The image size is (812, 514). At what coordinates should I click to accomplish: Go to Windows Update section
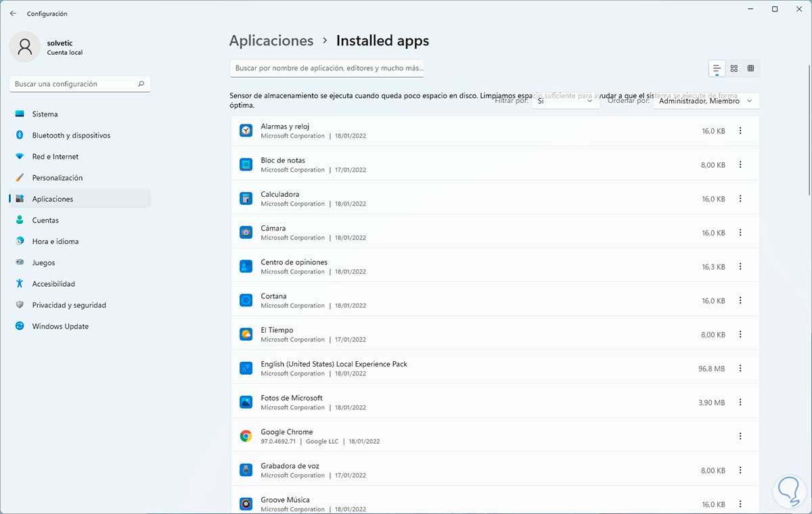(60, 326)
